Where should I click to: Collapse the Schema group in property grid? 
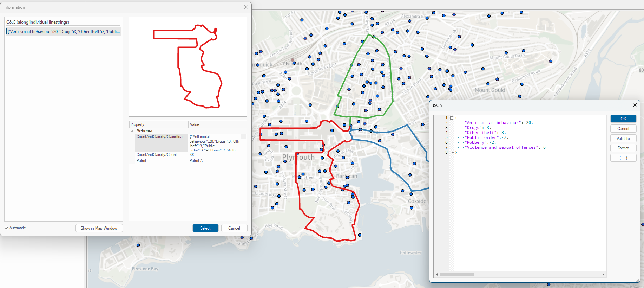pyautogui.click(x=132, y=131)
